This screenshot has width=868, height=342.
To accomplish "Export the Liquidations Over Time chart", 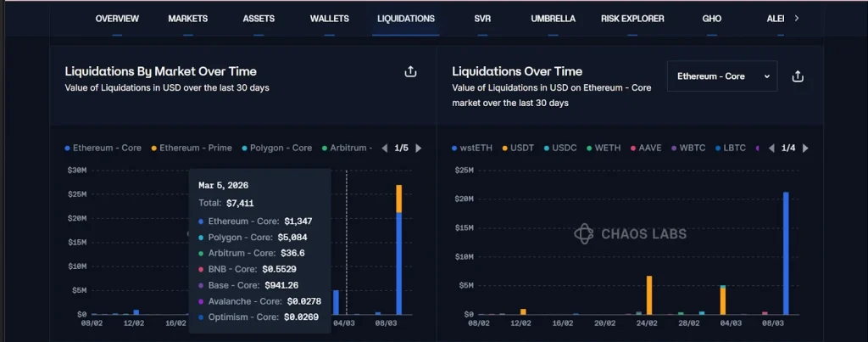I will (797, 76).
